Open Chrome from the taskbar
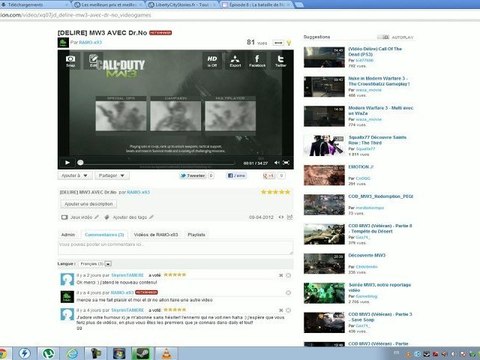Image resolution: width=480 pixels, height=360 pixels. click(3, 353)
